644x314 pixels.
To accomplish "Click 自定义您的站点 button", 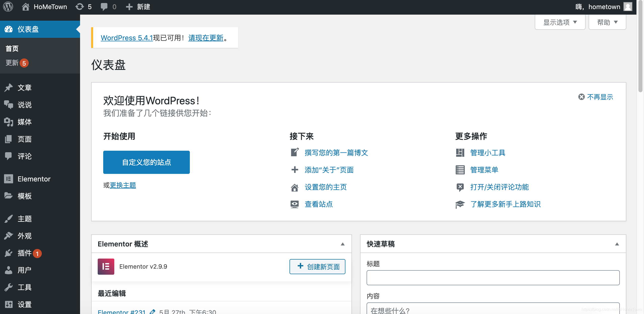I will 146,162.
